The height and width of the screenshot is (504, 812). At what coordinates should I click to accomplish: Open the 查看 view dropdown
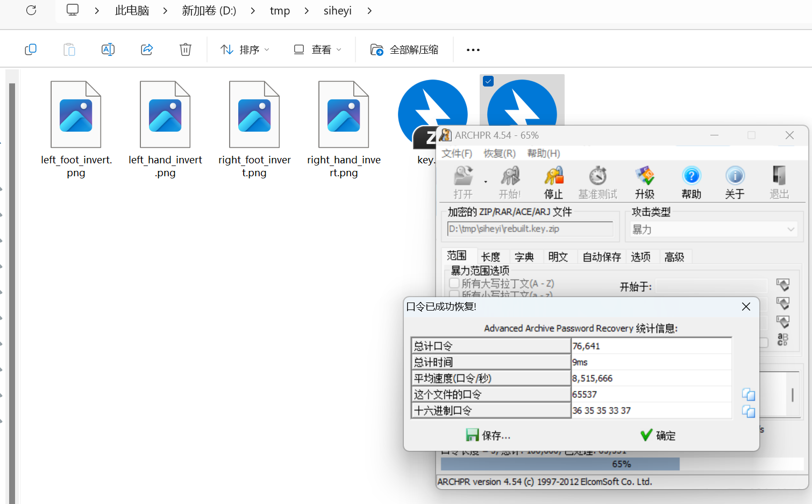[318, 49]
